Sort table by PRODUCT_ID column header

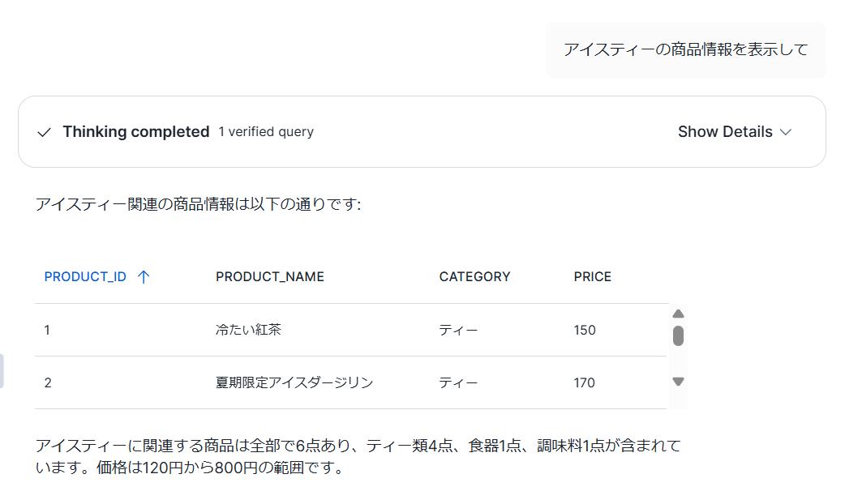tap(85, 277)
